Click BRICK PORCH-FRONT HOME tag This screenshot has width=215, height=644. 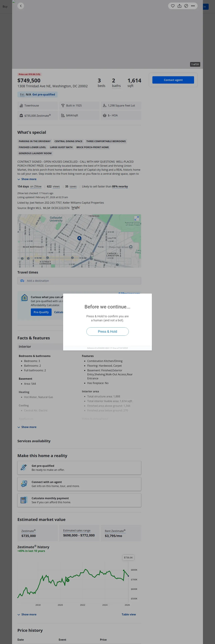coord(93,147)
